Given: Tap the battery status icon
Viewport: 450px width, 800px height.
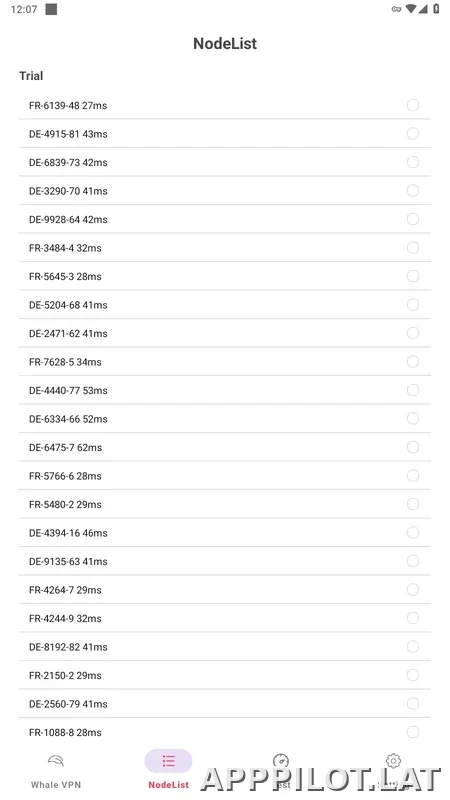Looking at the screenshot, I should click(436, 9).
